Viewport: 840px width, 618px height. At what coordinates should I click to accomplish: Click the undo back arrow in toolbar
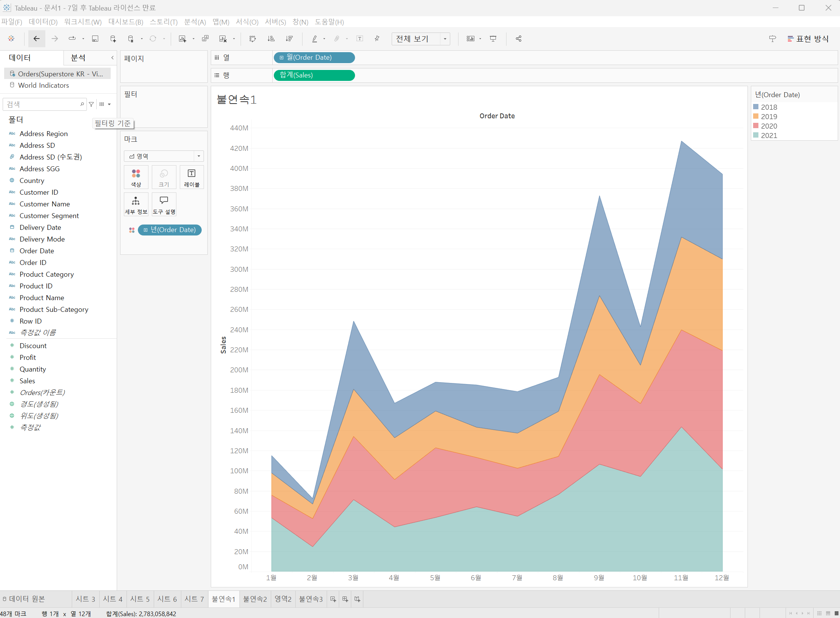37,39
